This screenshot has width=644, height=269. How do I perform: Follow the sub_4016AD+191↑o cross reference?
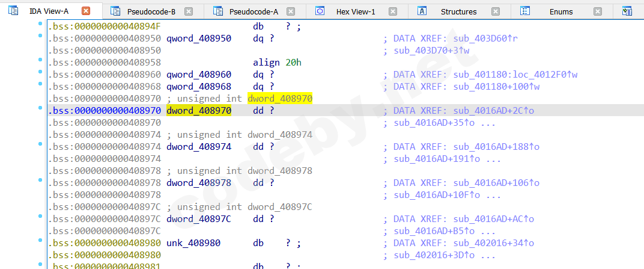[437, 159]
